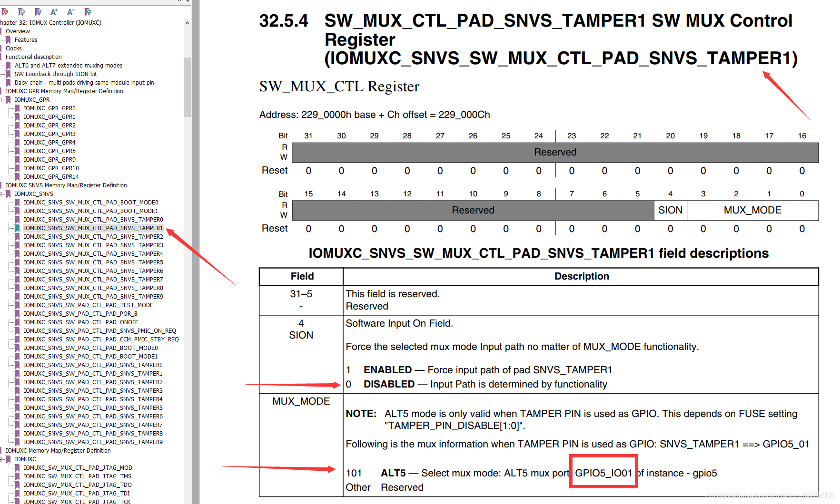Click bookmark icon beside SW_MUX_CTL_PAD_JTAG_MOD
Screen dimensions: 840x504
(18, 468)
